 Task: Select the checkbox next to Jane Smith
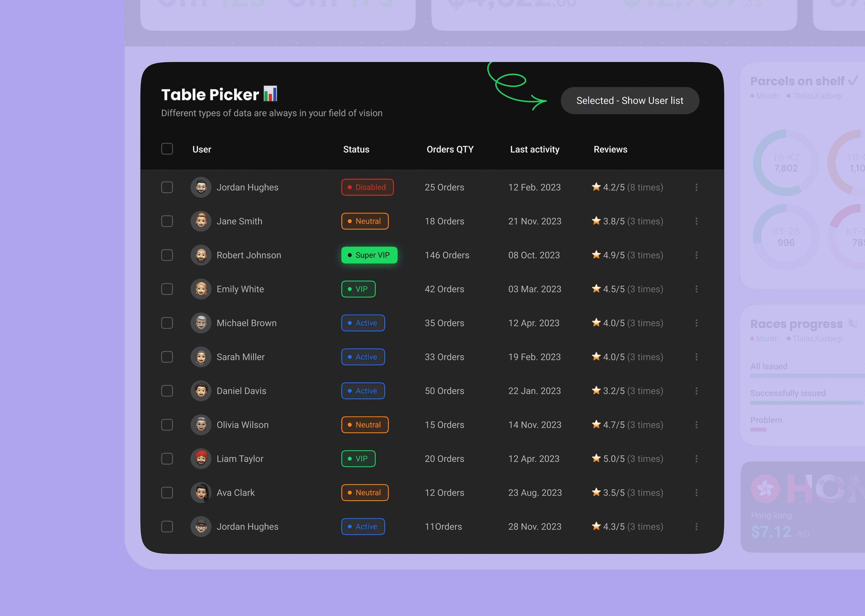(167, 221)
